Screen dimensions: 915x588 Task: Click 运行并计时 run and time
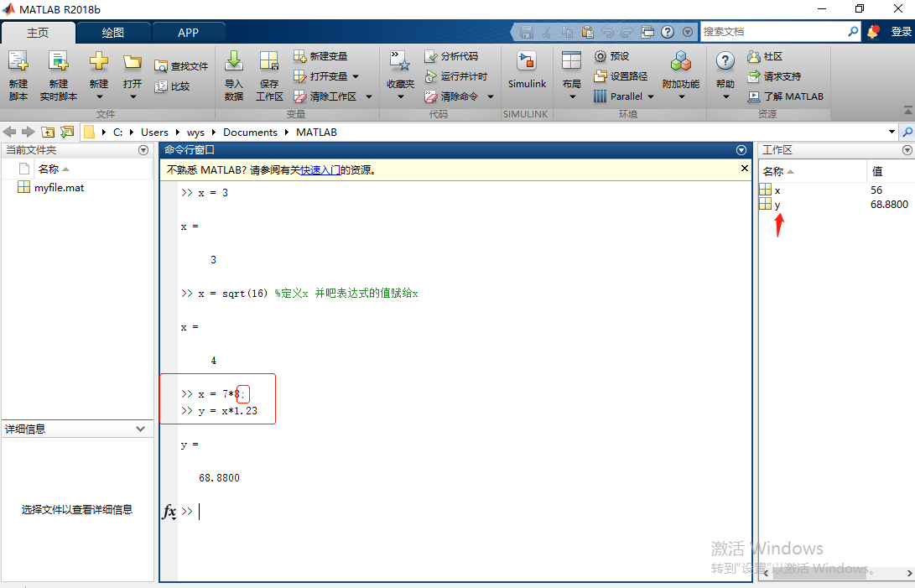(455, 76)
